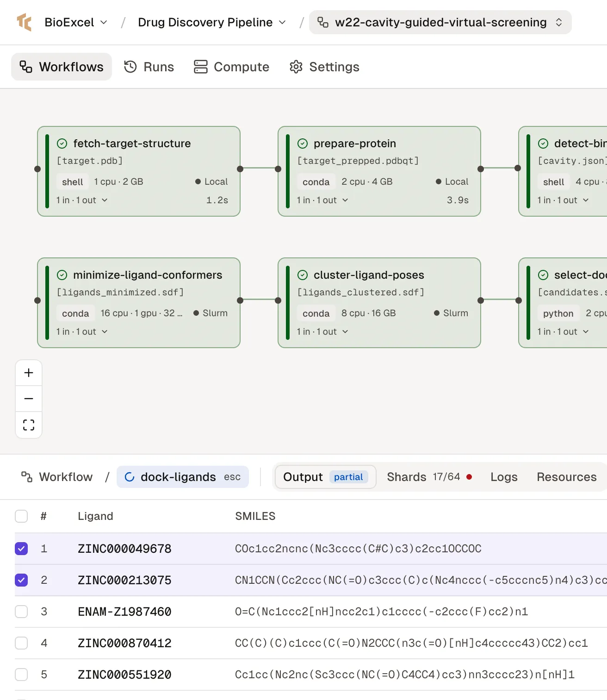
Task: Expand inputs/outputs of prepare-protein node
Action: point(322,200)
